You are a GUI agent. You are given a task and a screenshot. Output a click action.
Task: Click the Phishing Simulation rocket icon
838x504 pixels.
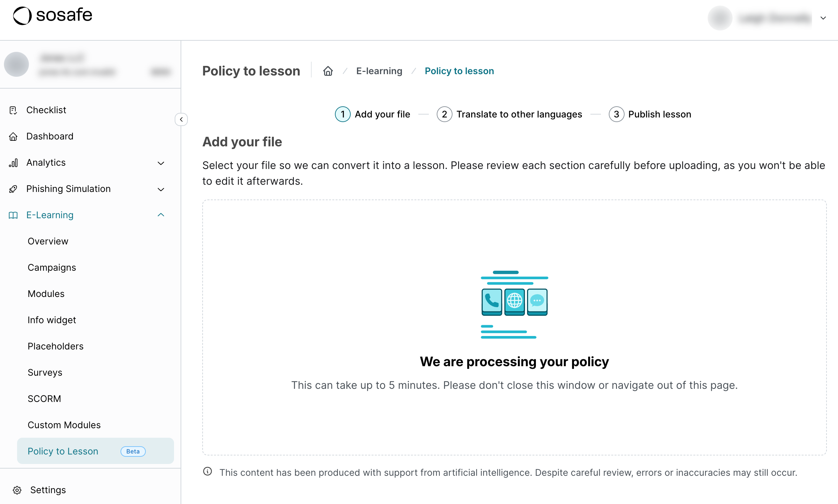(x=13, y=189)
